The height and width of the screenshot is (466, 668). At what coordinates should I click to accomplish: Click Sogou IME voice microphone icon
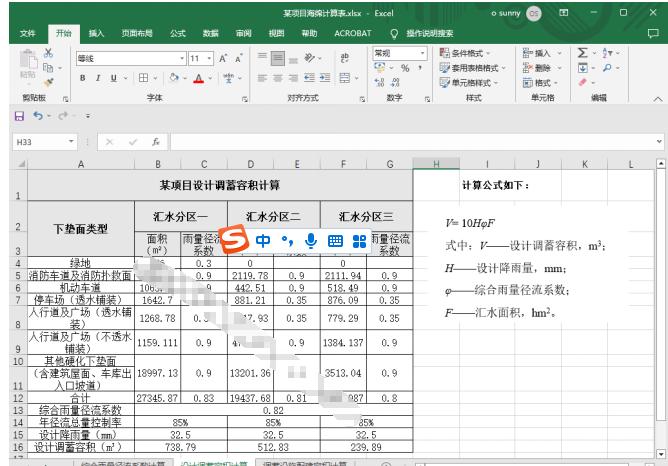[311, 241]
